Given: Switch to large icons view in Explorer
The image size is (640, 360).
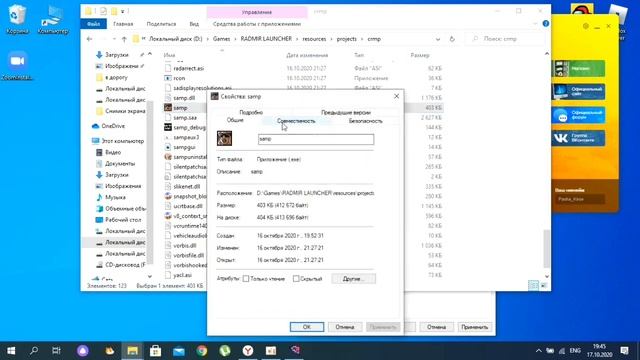Looking at the screenshot, I should point(544,286).
